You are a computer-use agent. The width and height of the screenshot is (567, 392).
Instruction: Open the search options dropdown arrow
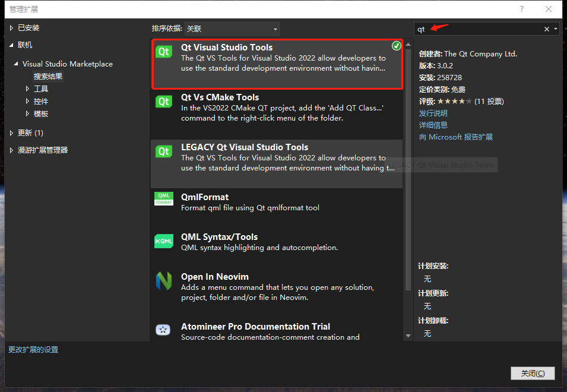point(556,29)
